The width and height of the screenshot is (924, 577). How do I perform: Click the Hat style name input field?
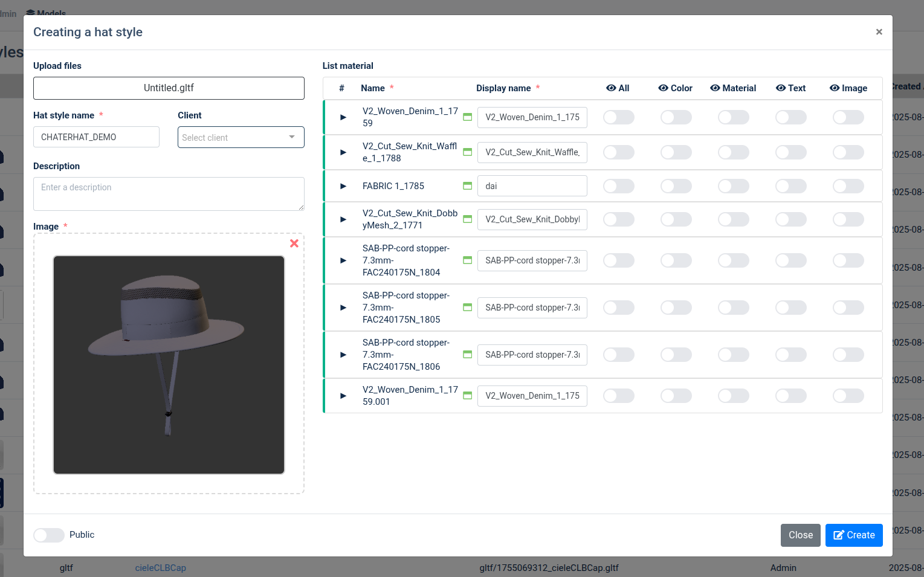coord(96,137)
